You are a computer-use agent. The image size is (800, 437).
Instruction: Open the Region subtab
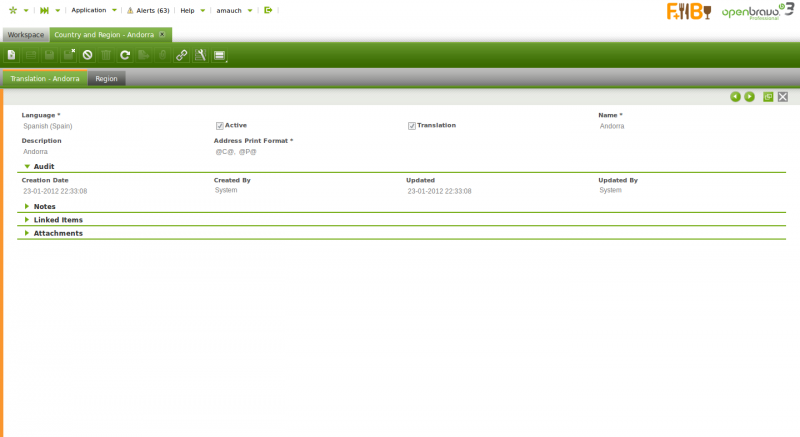(x=107, y=78)
